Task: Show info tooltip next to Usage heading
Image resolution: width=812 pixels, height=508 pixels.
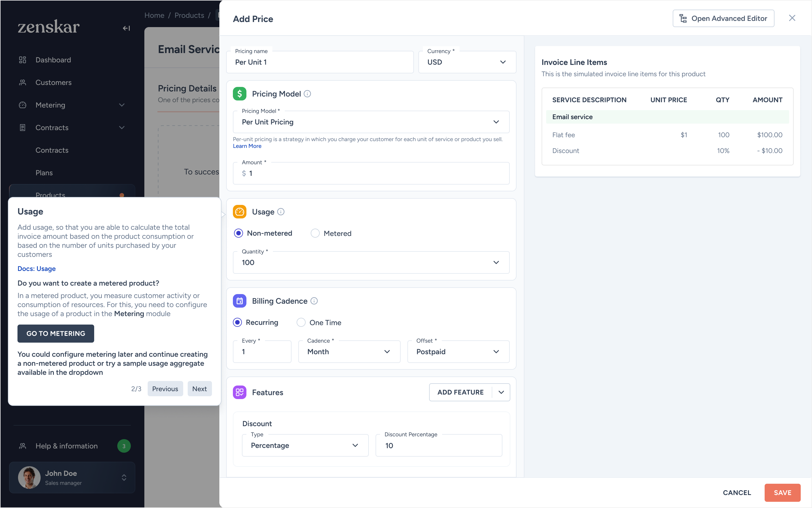Action: point(281,212)
